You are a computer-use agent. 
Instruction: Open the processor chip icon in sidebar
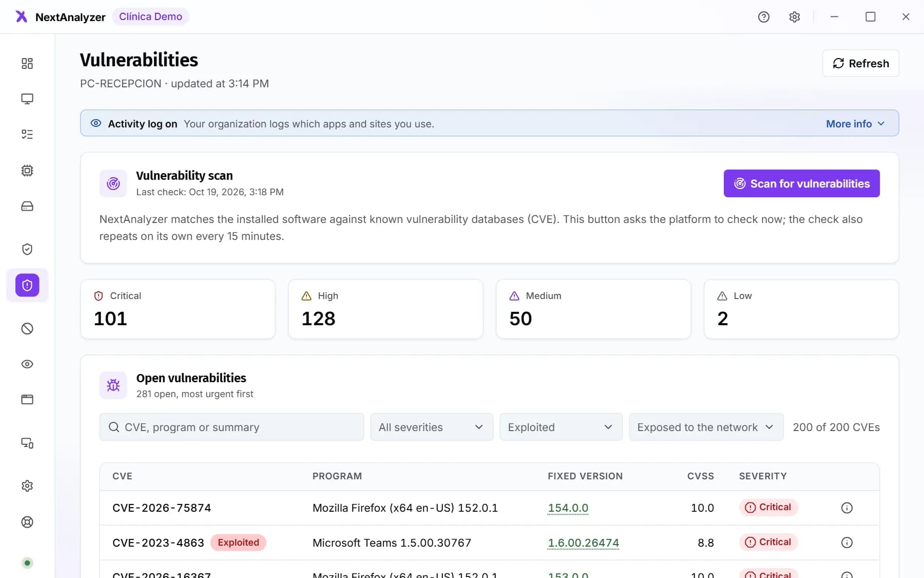pyautogui.click(x=27, y=171)
